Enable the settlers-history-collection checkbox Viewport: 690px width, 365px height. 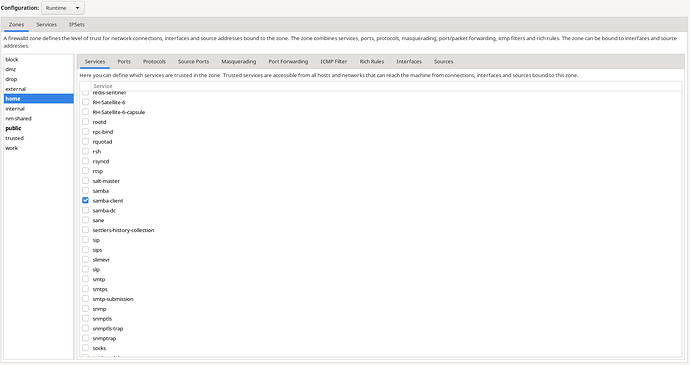[x=85, y=230]
